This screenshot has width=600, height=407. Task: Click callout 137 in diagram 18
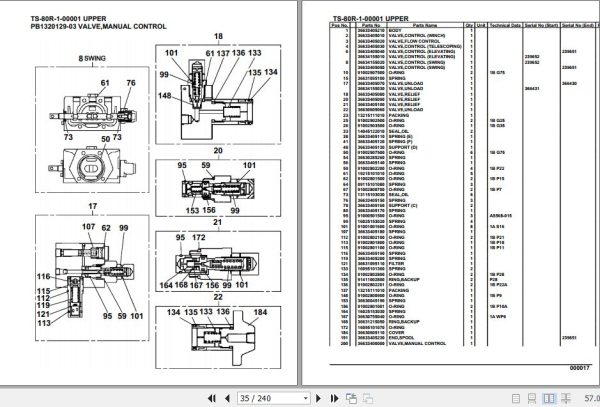(223, 53)
